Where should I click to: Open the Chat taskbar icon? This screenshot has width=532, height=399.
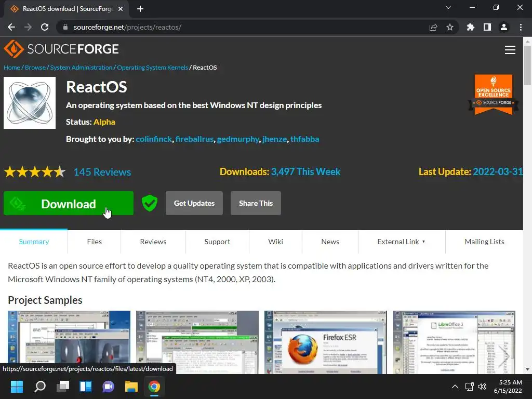(108, 387)
